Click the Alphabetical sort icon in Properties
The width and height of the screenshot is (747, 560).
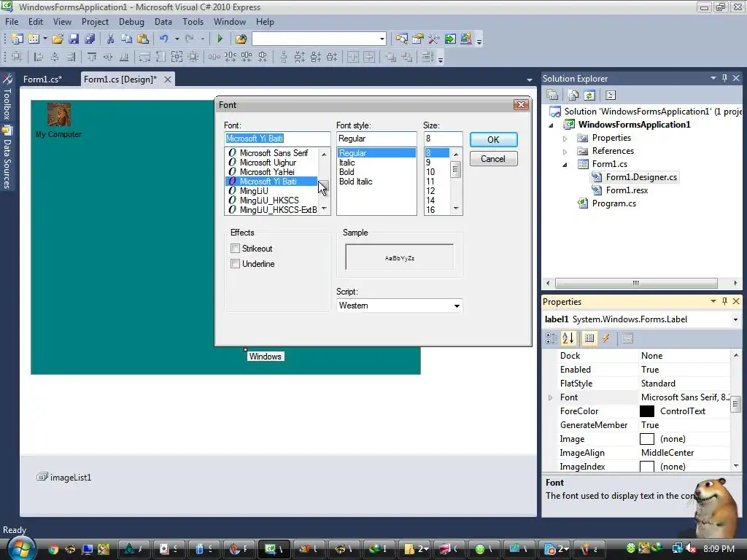coord(568,338)
